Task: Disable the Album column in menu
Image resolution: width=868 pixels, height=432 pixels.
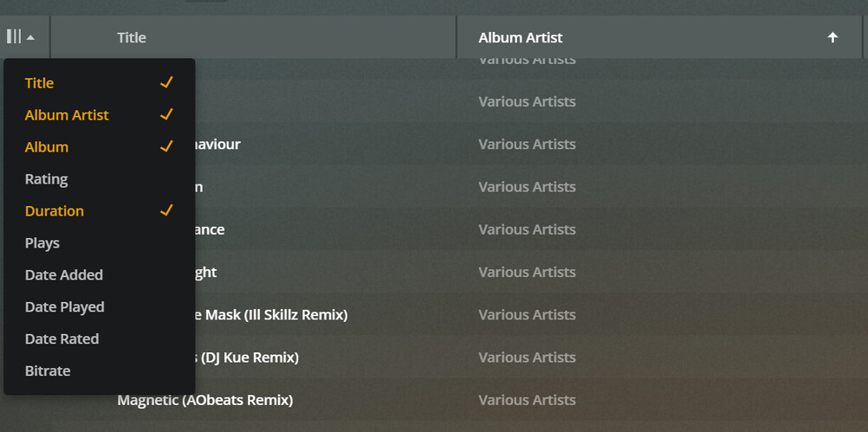Action: pyautogui.click(x=47, y=147)
